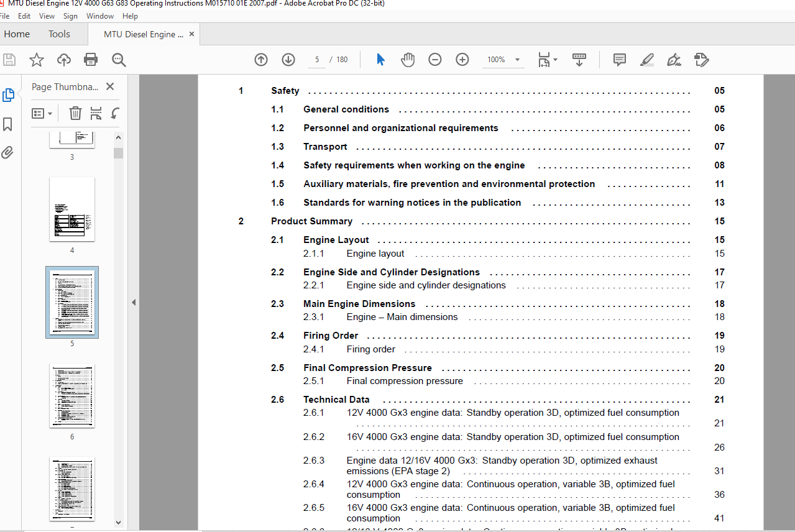Click the scrolling mode keyboard icon

coord(579,60)
